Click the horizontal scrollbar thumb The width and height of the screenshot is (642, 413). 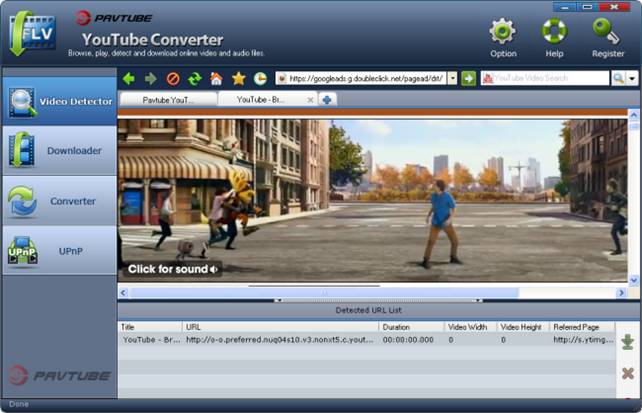pyautogui.click(x=324, y=293)
